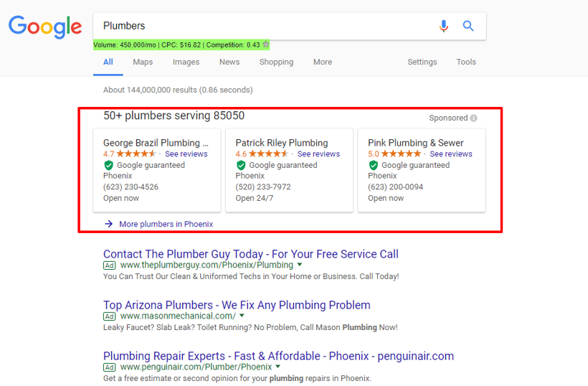Open the Top Arizona Plumbers ad link
This screenshot has width=588, height=386.
click(x=237, y=305)
